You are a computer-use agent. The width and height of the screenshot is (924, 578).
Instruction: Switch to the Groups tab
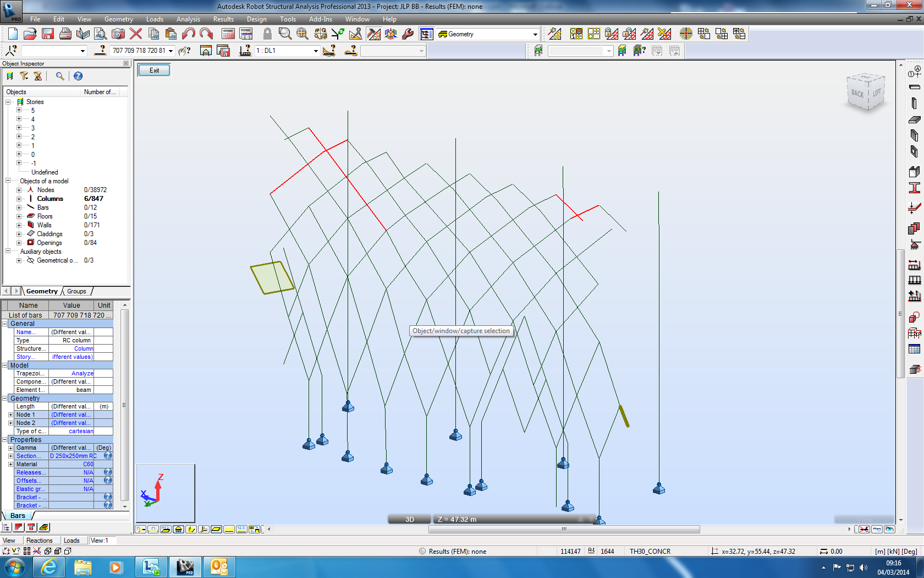coord(76,291)
